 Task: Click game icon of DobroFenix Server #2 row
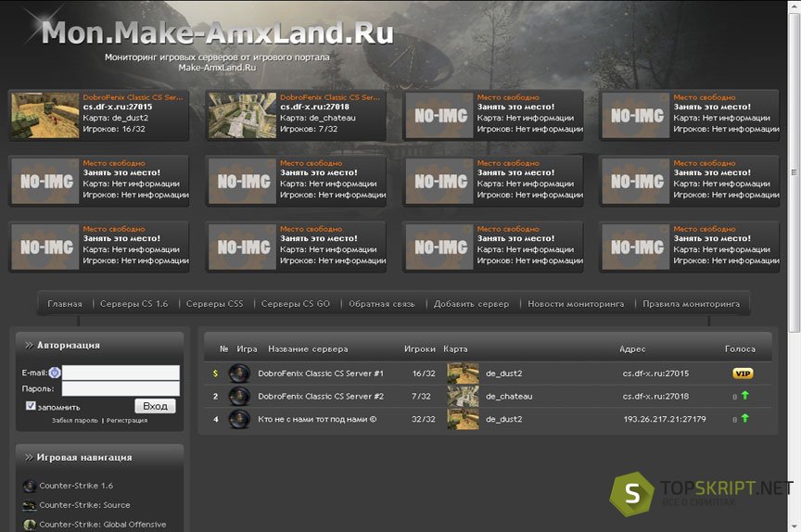coord(239,396)
